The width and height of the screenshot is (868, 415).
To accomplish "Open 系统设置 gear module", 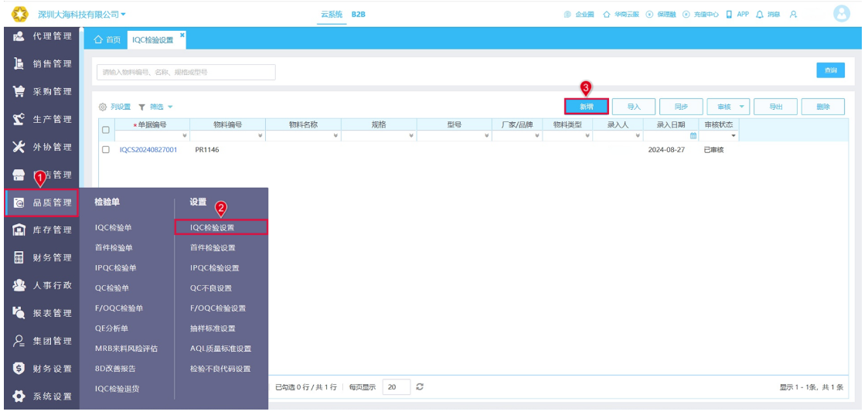I will pos(42,396).
